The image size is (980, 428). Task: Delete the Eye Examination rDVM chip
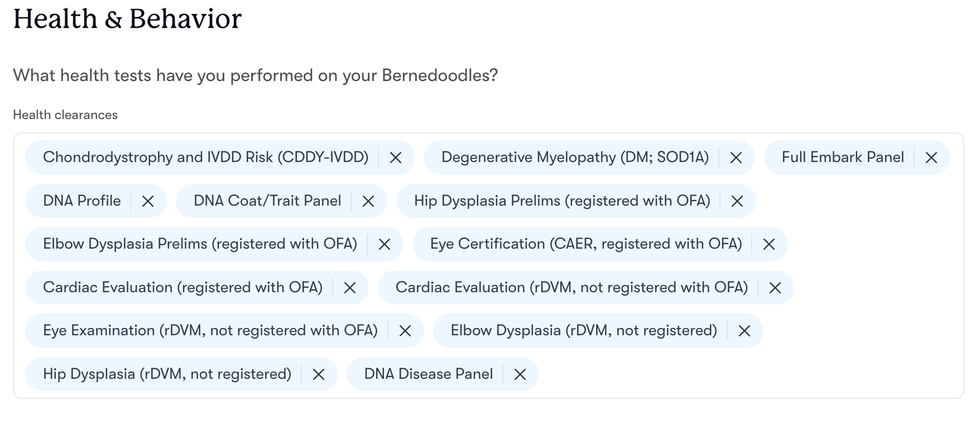click(405, 331)
